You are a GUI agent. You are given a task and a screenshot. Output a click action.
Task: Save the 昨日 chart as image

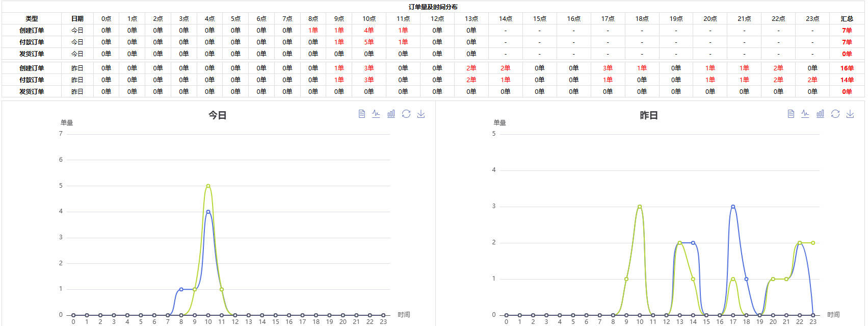coord(850,114)
